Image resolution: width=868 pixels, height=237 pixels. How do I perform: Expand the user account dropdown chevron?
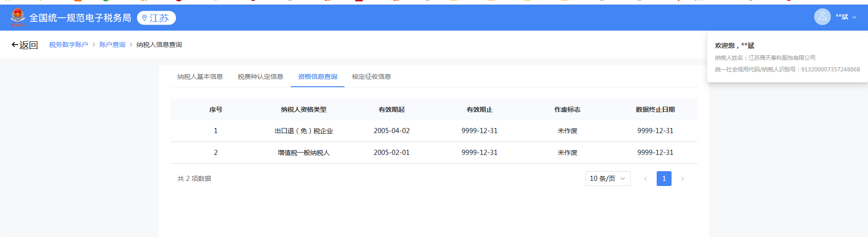click(x=854, y=18)
